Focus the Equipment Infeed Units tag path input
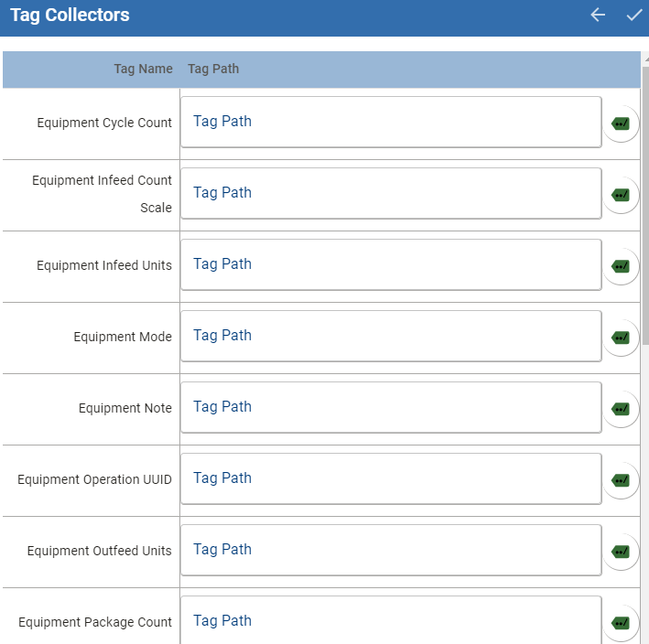The height and width of the screenshot is (644, 649). pyautogui.click(x=391, y=264)
